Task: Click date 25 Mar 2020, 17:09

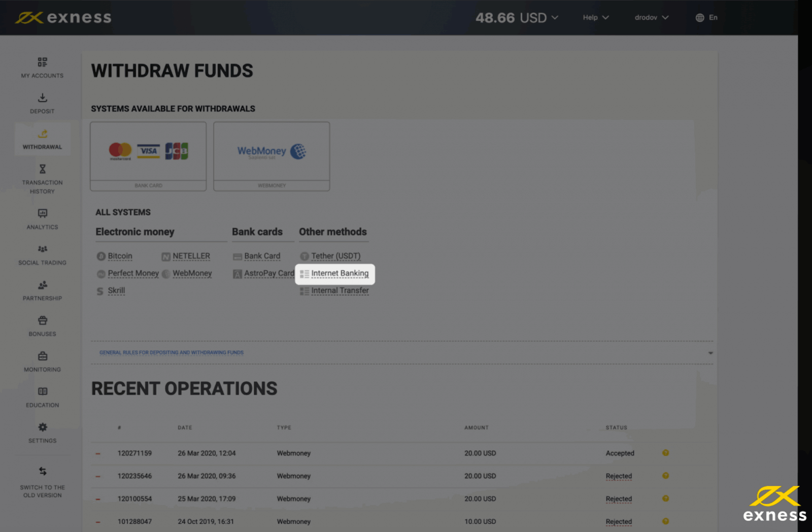Action: click(x=207, y=499)
